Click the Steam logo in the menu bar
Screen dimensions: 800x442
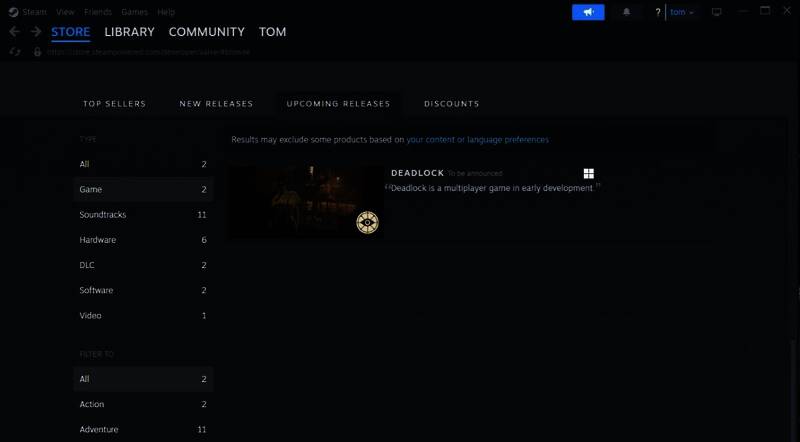click(13, 12)
